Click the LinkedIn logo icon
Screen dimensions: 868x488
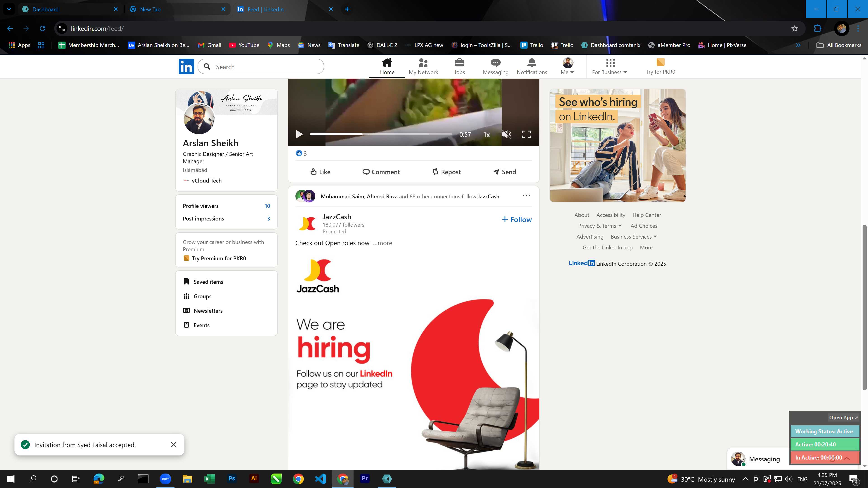pos(186,66)
